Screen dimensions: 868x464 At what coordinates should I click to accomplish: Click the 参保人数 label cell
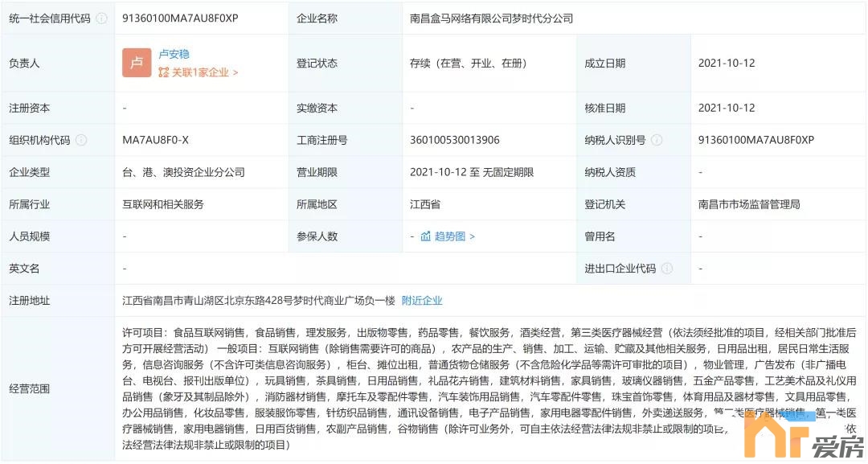click(346, 236)
